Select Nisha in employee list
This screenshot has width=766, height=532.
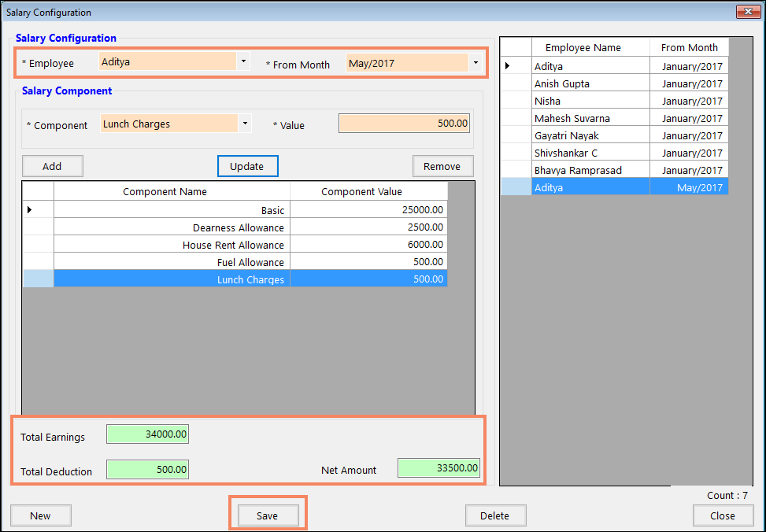coord(615,101)
